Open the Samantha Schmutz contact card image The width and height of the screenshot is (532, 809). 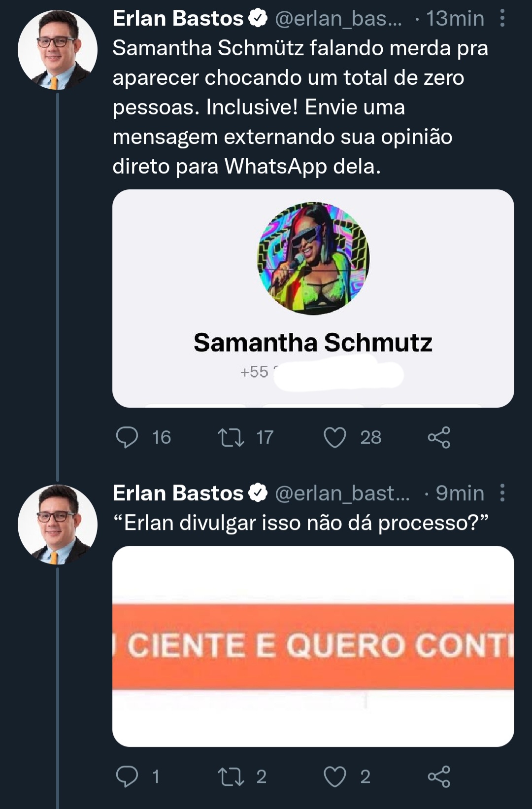click(313, 298)
